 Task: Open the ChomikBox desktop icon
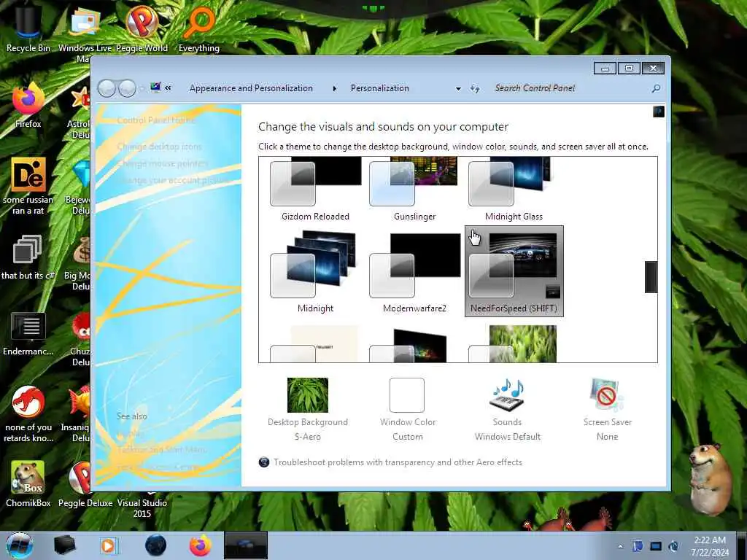[x=28, y=484]
